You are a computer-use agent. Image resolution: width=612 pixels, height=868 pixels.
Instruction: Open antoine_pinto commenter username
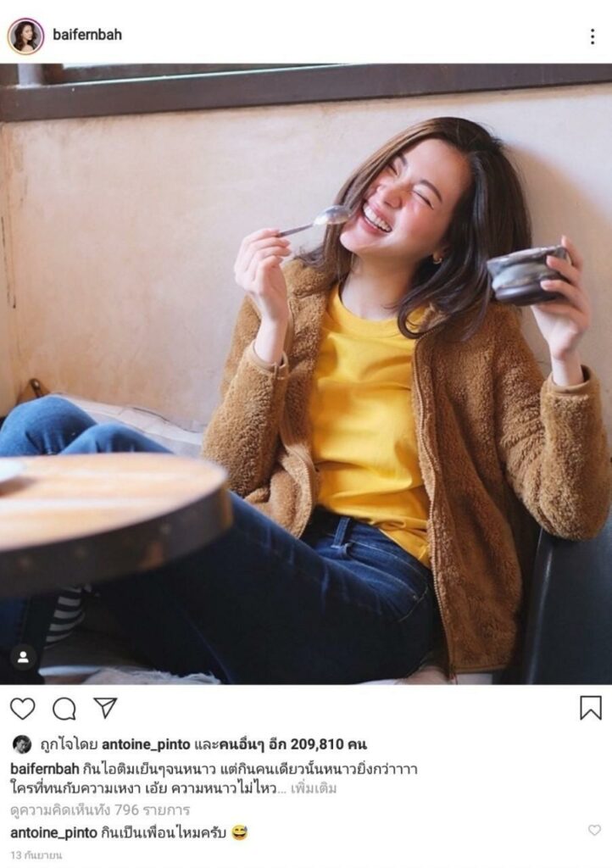pyautogui.click(x=53, y=832)
